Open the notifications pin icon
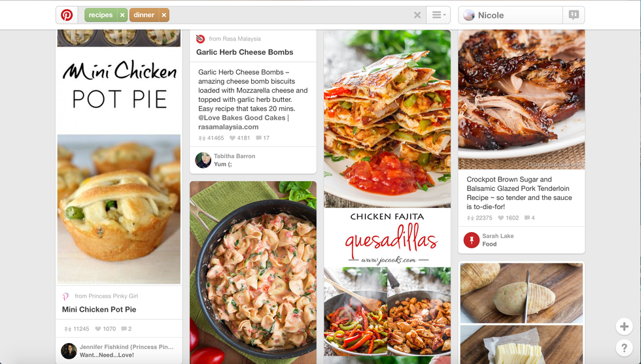Image resolution: width=641 pixels, height=364 pixels. pos(574,15)
